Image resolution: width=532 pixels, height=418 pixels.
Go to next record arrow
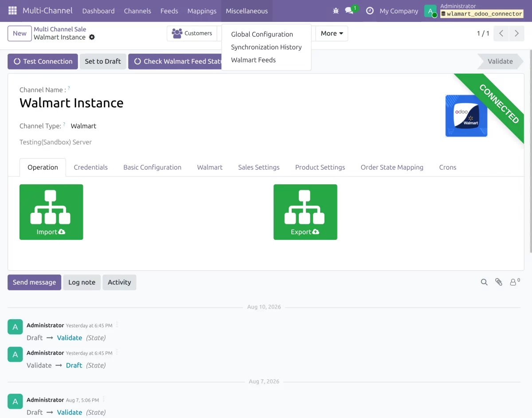[x=516, y=33]
